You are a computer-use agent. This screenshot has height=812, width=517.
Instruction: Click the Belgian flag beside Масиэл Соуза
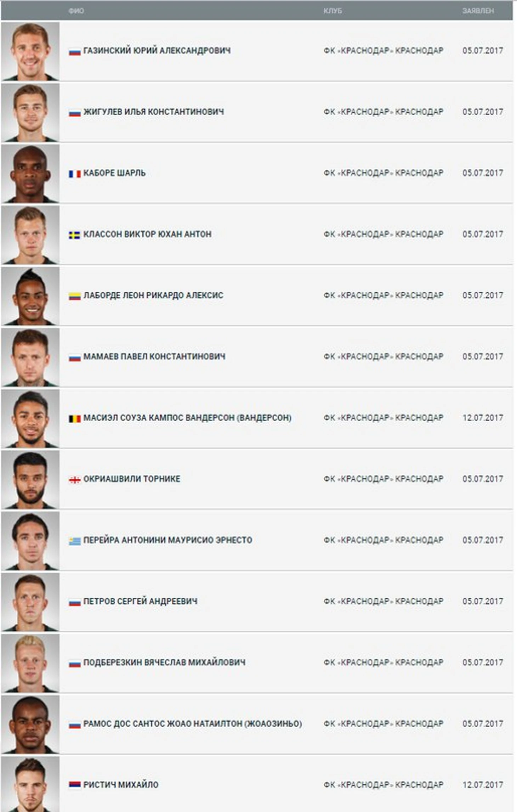click(x=75, y=419)
